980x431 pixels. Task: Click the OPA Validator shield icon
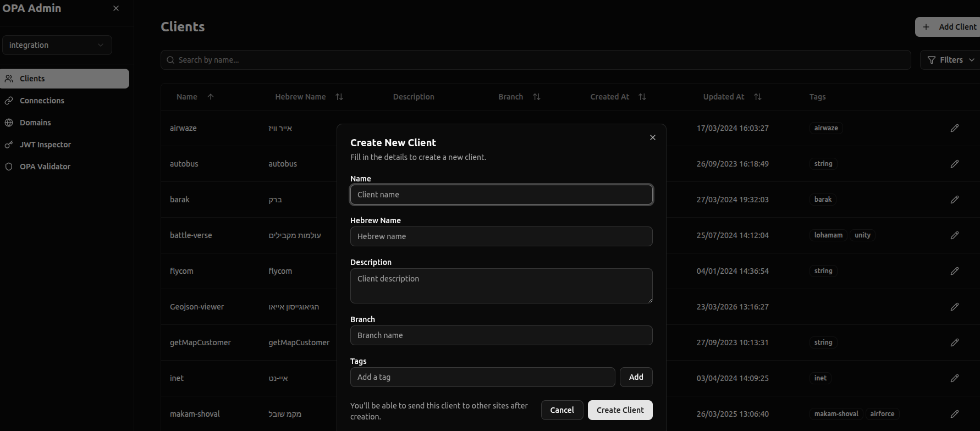pyautogui.click(x=9, y=167)
